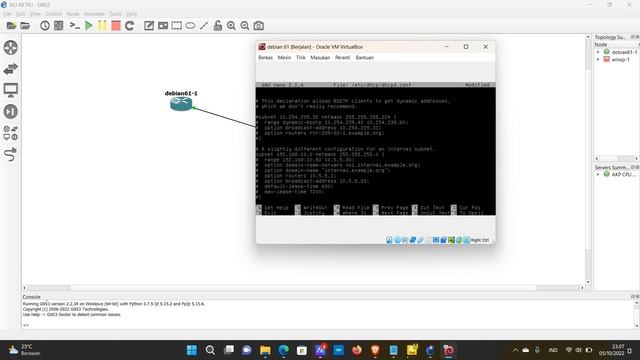The height and width of the screenshot is (360, 640).
Task: Stop all nodes with red square icon
Action: (x=116, y=26)
